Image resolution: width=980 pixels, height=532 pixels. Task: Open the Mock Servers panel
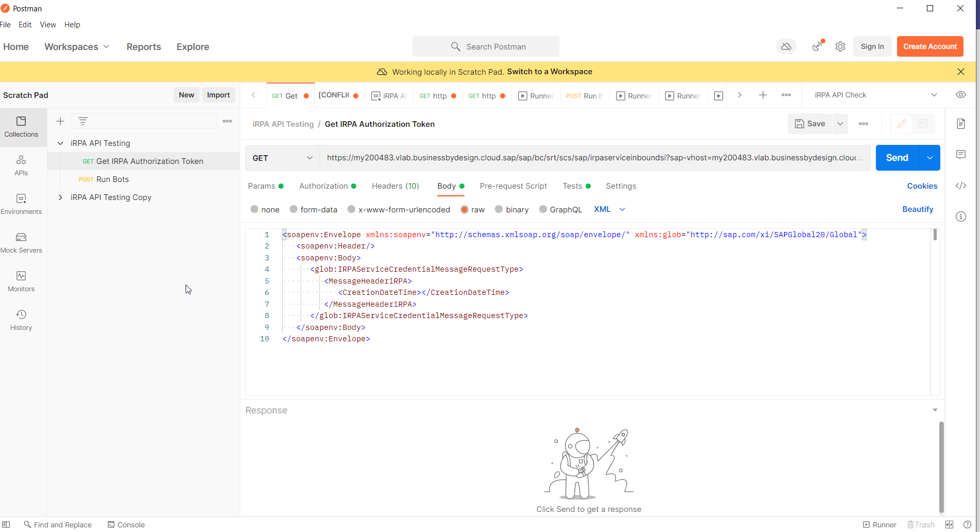click(x=21, y=243)
